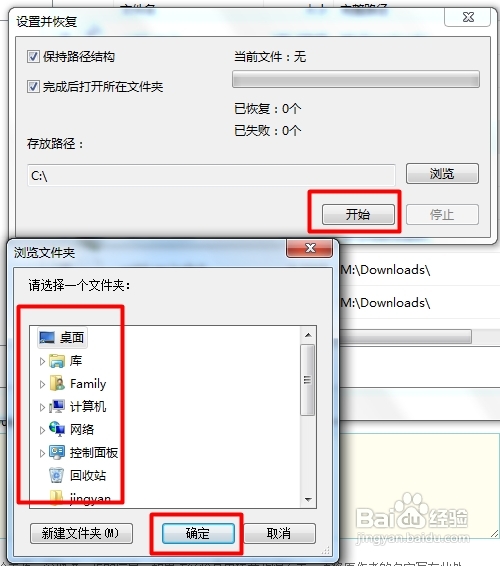Select the 回收站 recycle bin icon
Screen dimensions: 500x566
(x=57, y=475)
